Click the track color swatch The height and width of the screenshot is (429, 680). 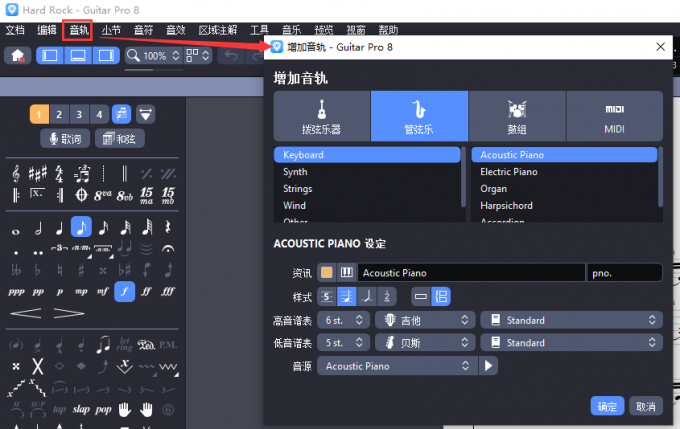point(327,273)
